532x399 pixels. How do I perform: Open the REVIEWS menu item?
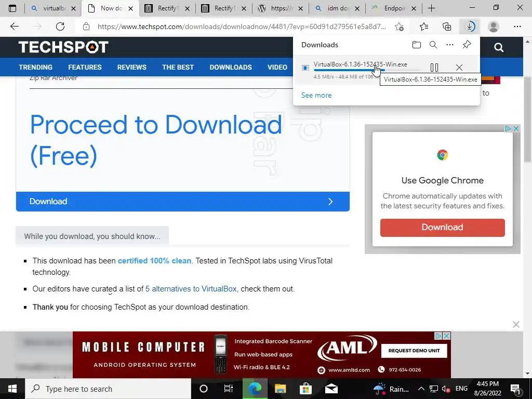tap(131, 67)
